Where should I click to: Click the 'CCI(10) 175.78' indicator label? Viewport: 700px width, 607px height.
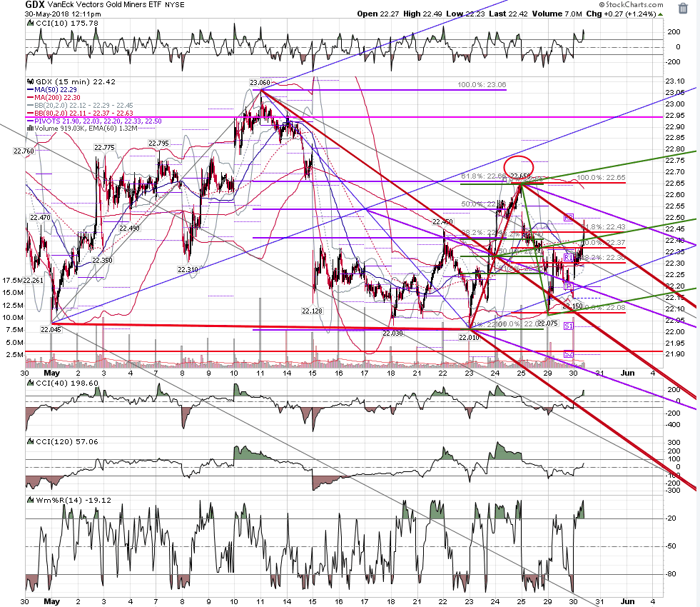67,24
